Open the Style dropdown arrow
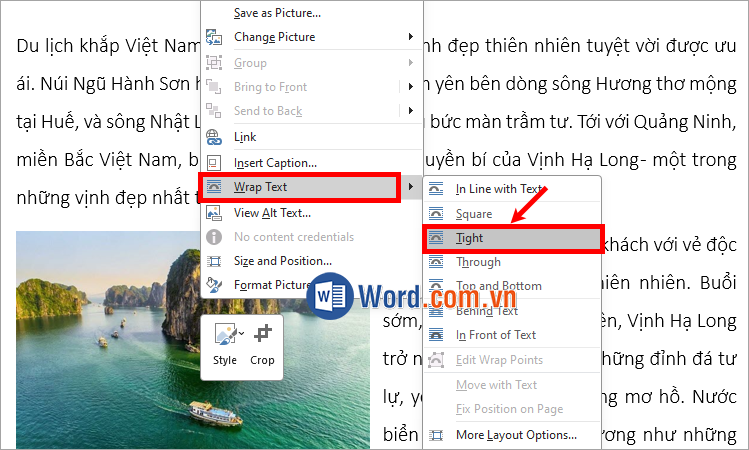This screenshot has height=450, width=749. pos(242,333)
